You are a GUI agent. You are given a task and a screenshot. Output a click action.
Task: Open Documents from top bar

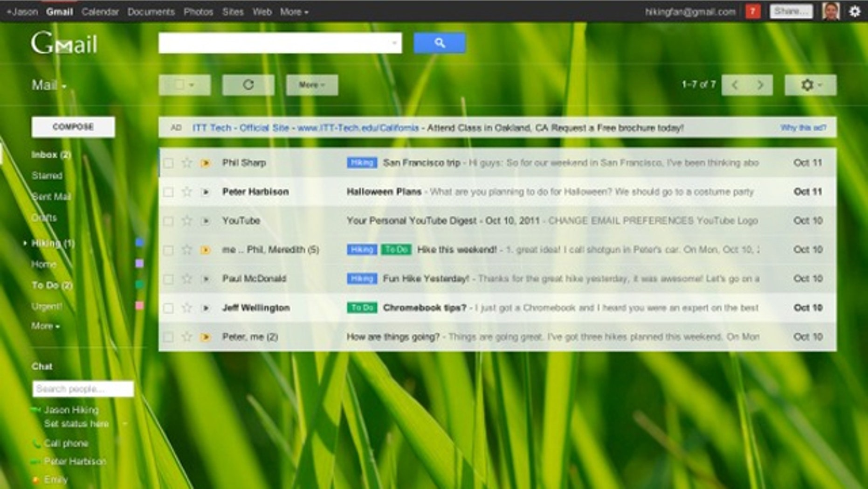click(x=151, y=12)
